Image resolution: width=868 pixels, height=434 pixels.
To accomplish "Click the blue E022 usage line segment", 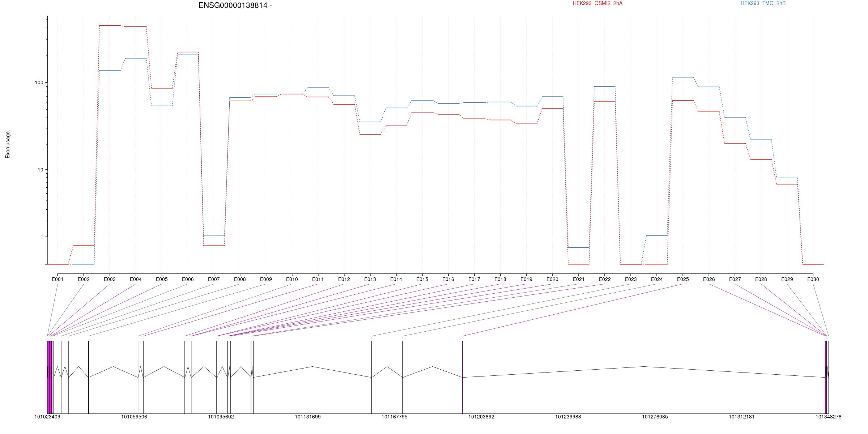I will tap(605, 87).
